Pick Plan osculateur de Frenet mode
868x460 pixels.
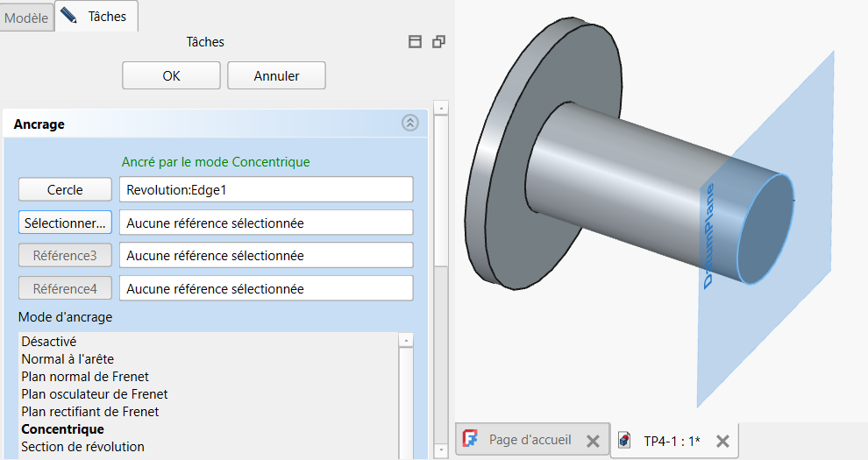[x=94, y=394]
